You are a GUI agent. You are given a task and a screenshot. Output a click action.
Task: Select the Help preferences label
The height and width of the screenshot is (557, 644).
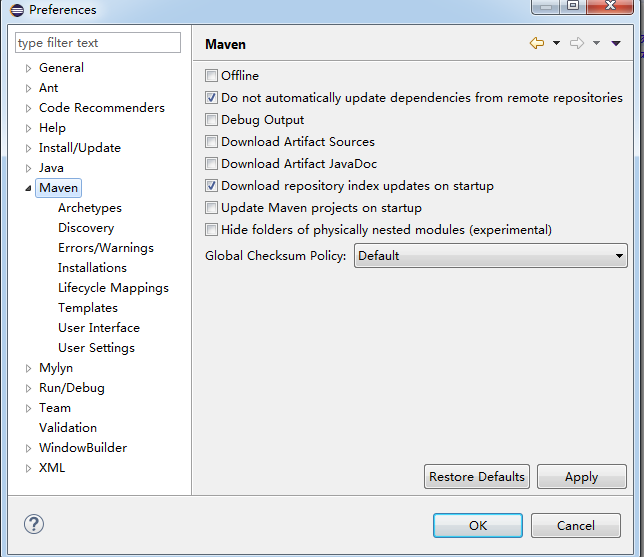point(52,128)
